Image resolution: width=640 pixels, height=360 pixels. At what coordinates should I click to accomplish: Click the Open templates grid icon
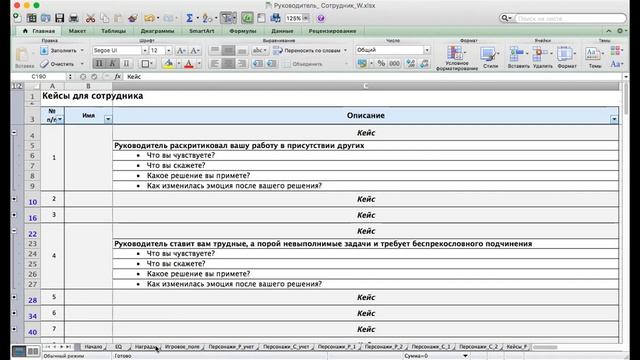[x=31, y=18]
